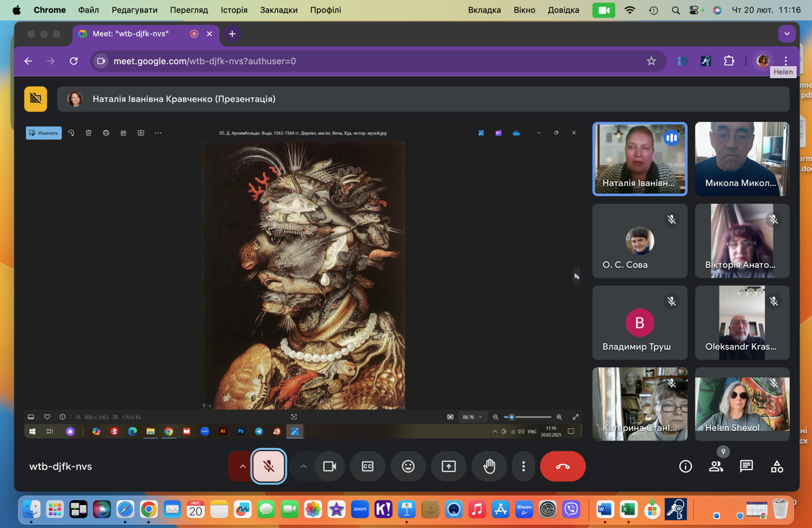Click the Wi-Fi status icon
812x528 pixels.
pos(630,10)
